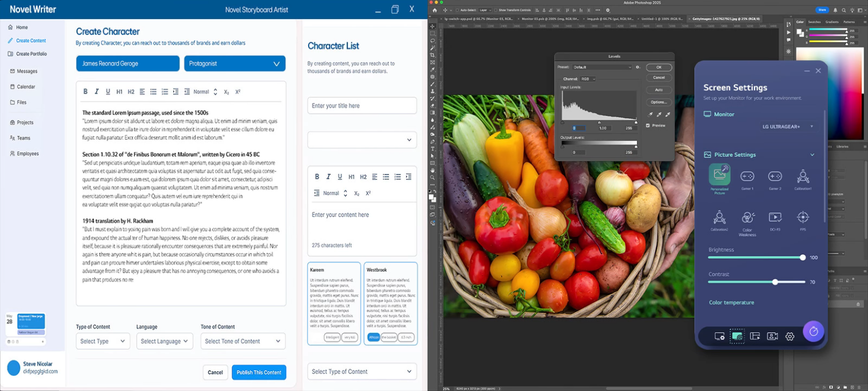The width and height of the screenshot is (868, 391).
Task: Expand the Select Language dropdown
Action: click(165, 341)
